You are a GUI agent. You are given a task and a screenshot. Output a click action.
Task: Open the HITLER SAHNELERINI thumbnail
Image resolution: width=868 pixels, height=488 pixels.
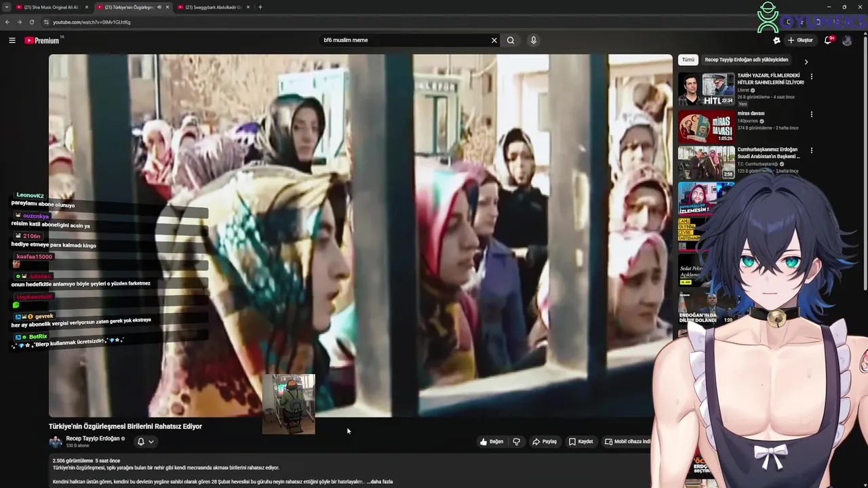pos(707,89)
